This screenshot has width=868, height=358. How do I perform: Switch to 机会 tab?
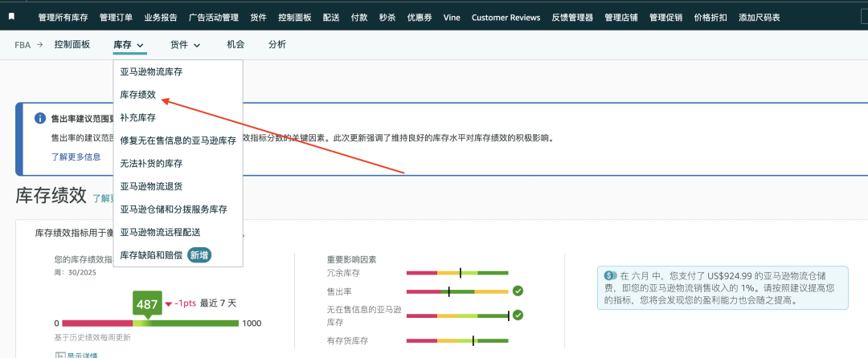click(x=235, y=45)
